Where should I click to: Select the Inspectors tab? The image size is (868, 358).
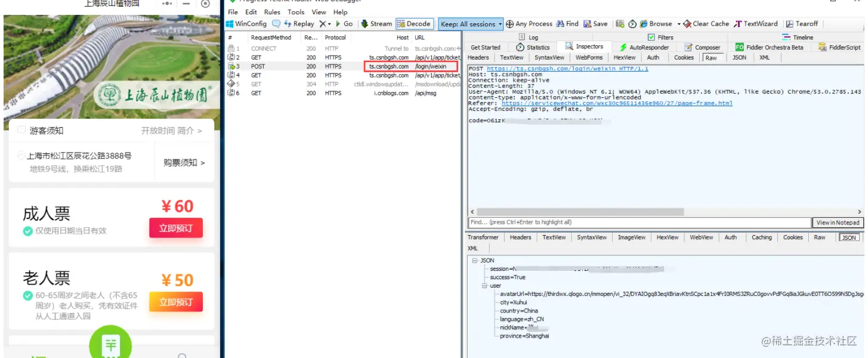[584, 47]
